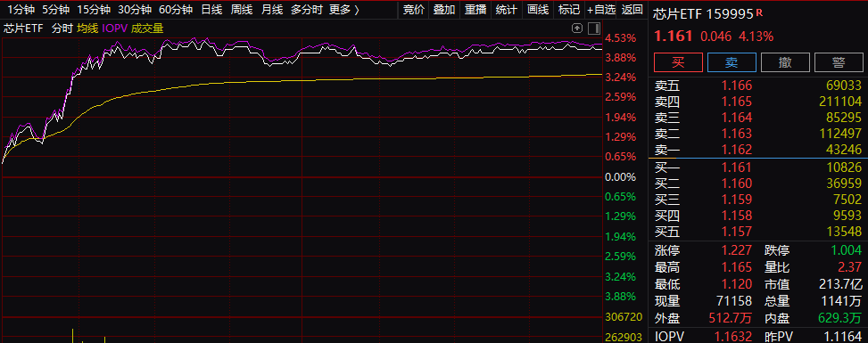The height and width of the screenshot is (343, 868).
Task: Select the 卖五 price 1.166
Action: coord(737,86)
